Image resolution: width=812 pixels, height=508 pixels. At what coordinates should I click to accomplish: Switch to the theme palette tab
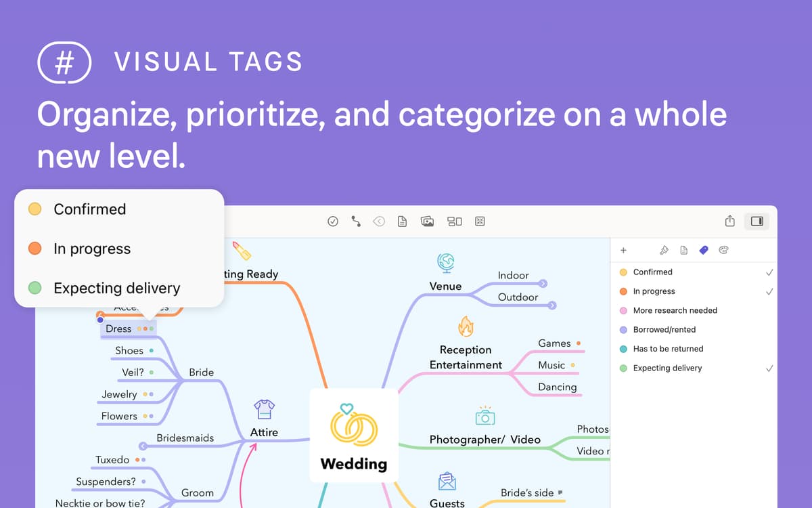[723, 250]
